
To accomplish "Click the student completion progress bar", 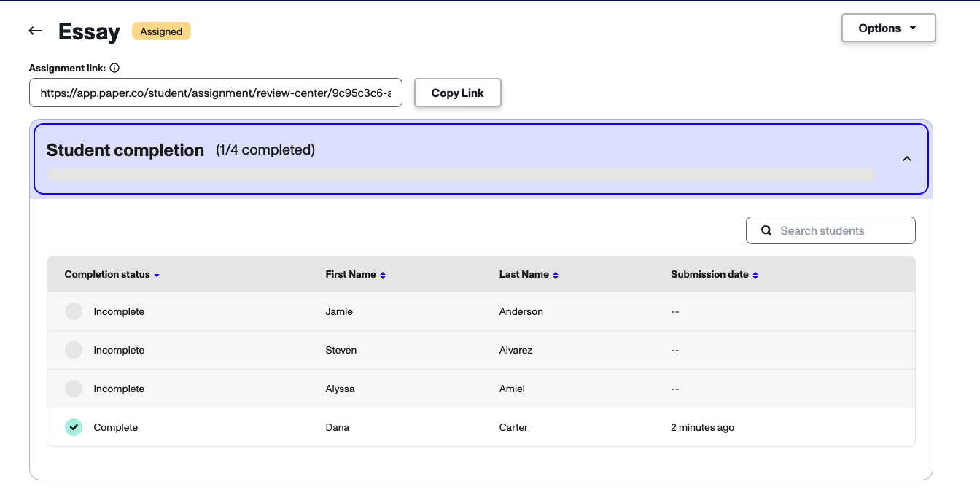I will click(x=461, y=175).
